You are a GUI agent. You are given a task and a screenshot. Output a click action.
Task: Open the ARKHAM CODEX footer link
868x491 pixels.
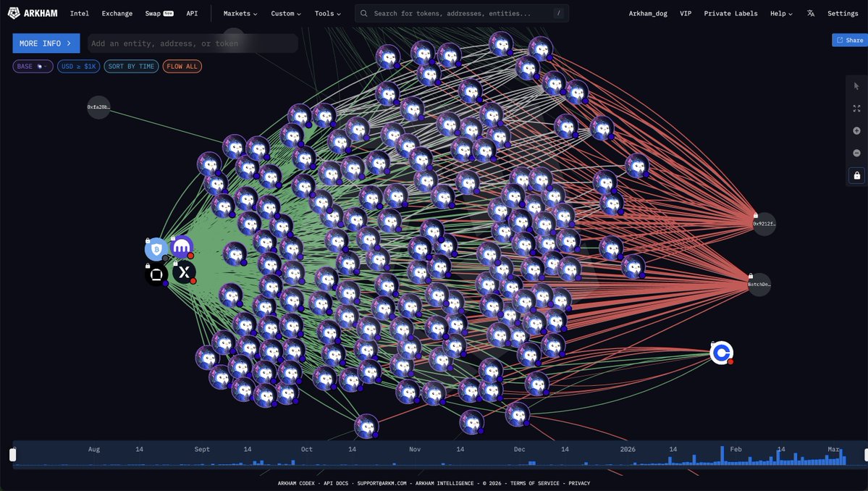pos(296,483)
